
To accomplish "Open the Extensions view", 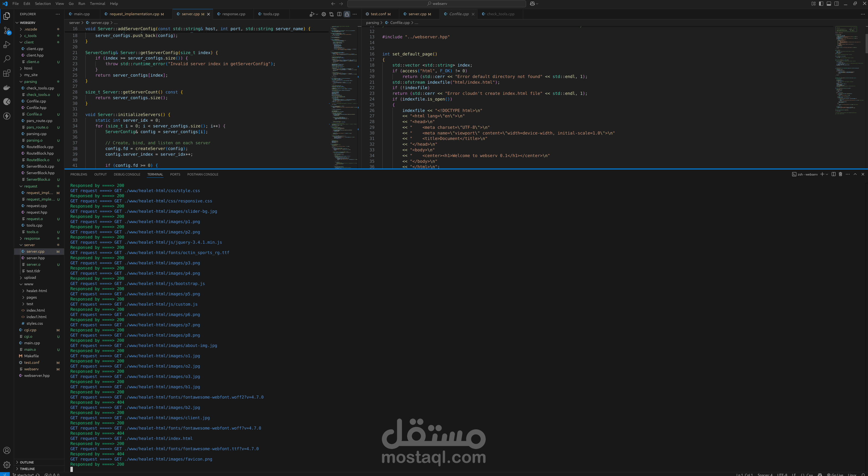I will 7,73.
